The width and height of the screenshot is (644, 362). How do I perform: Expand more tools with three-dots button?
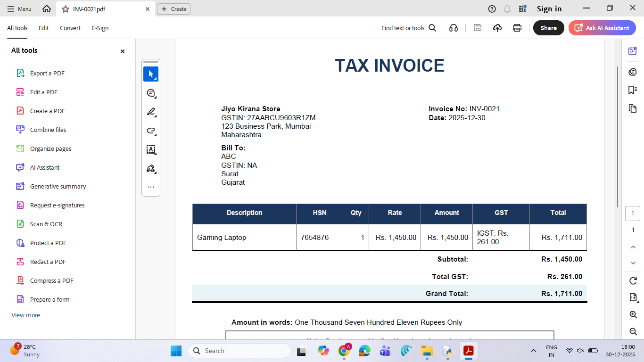(x=151, y=187)
